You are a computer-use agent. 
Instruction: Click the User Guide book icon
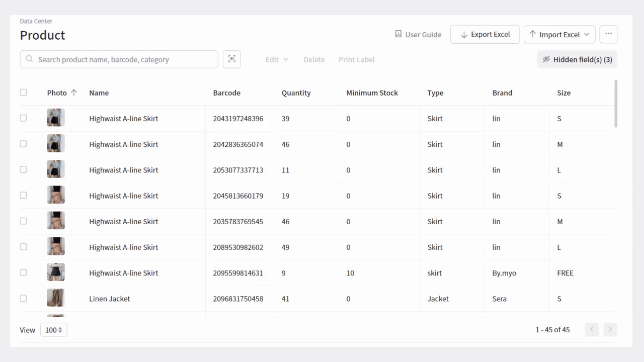point(397,34)
